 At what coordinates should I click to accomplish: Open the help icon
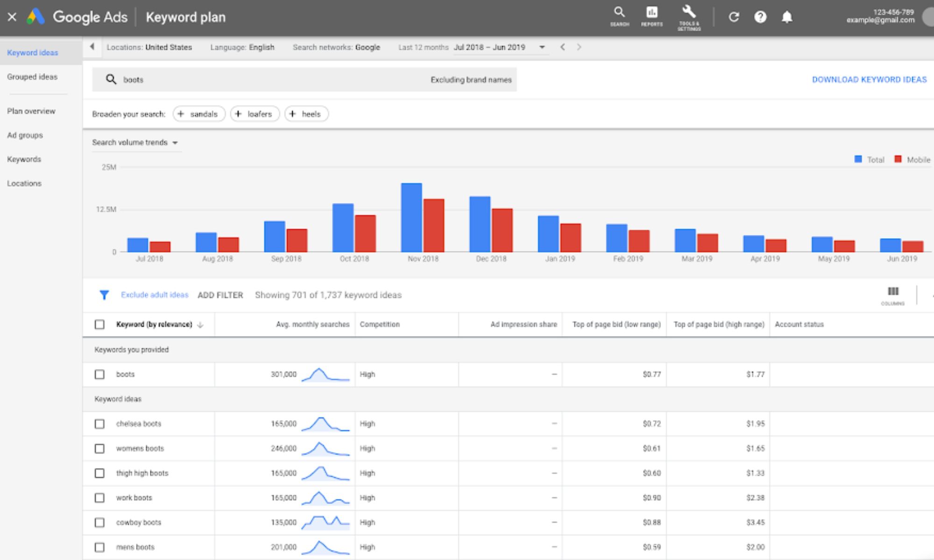coord(760,16)
